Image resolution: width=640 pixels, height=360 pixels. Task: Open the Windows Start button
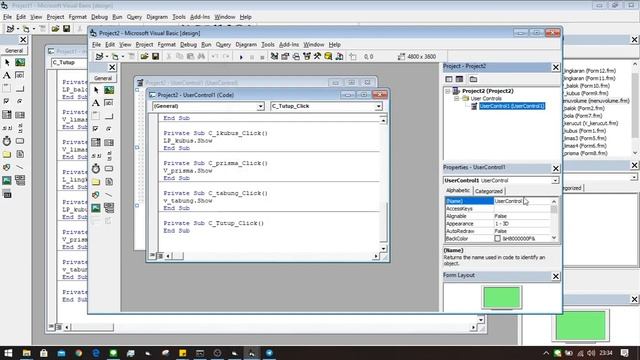pyautogui.click(x=8, y=353)
